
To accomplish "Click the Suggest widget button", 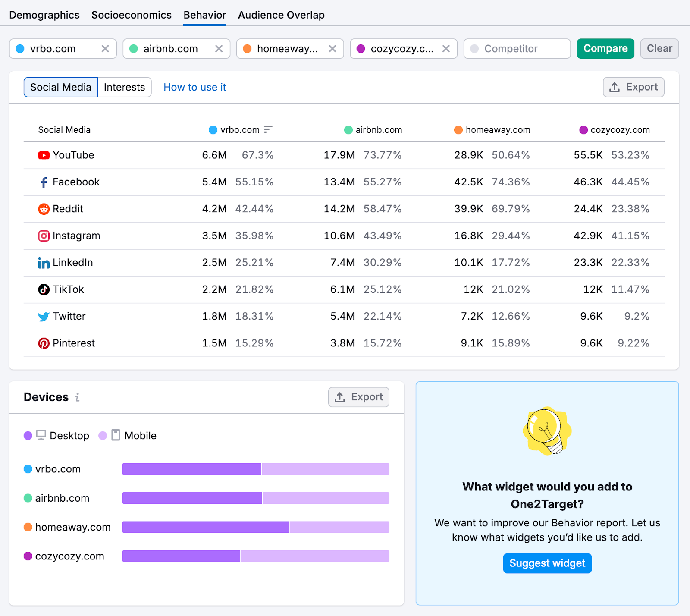I will [x=547, y=563].
